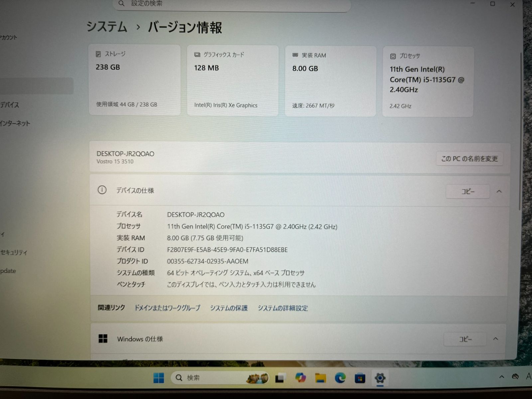Click the DESKTOP-JR2QOAO name in the PC header
The image size is (532, 399).
tap(125, 154)
